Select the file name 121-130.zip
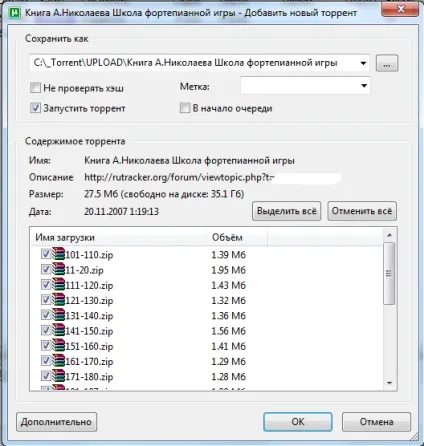424x446 pixels. [89, 301]
